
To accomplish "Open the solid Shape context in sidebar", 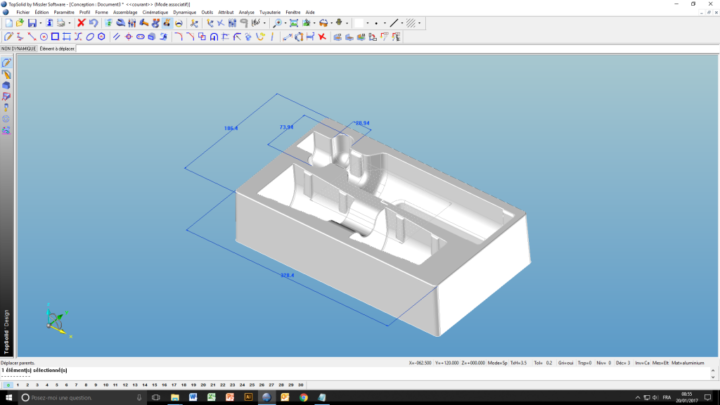I will [x=7, y=86].
